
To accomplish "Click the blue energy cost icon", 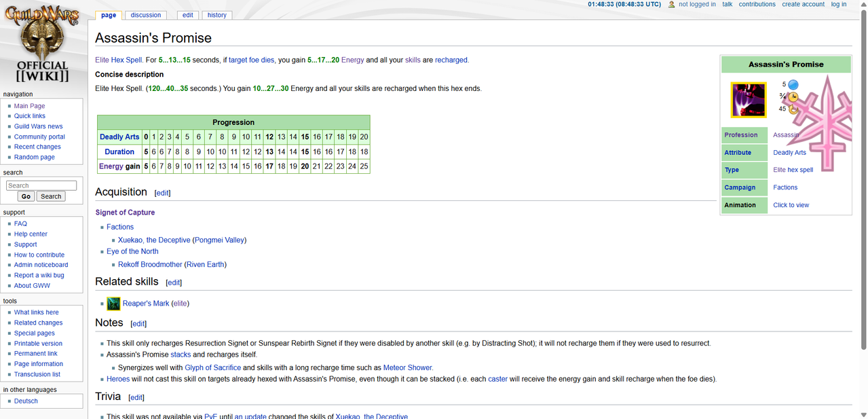I will coord(793,85).
